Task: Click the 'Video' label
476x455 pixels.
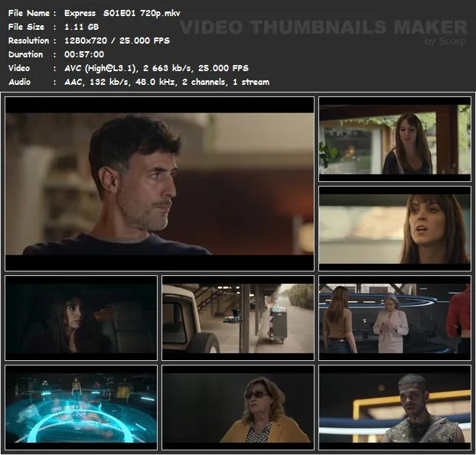Action: click(x=19, y=68)
